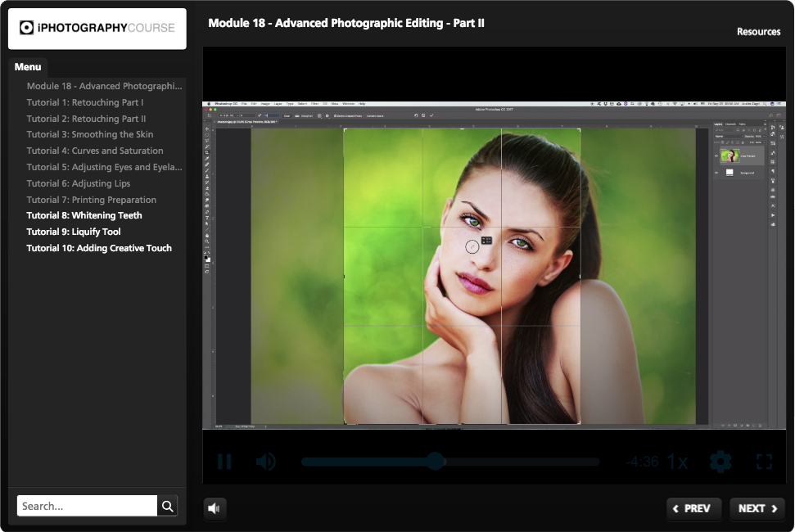Select the Magic Wand tool
This screenshot has height=532, width=795.
click(x=207, y=147)
